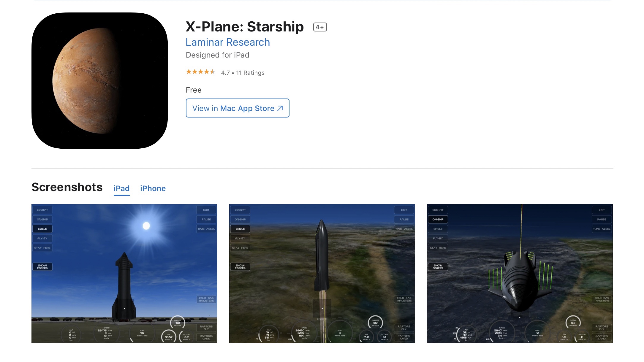Click SHOW FORCES button in first screenshot

click(x=42, y=267)
